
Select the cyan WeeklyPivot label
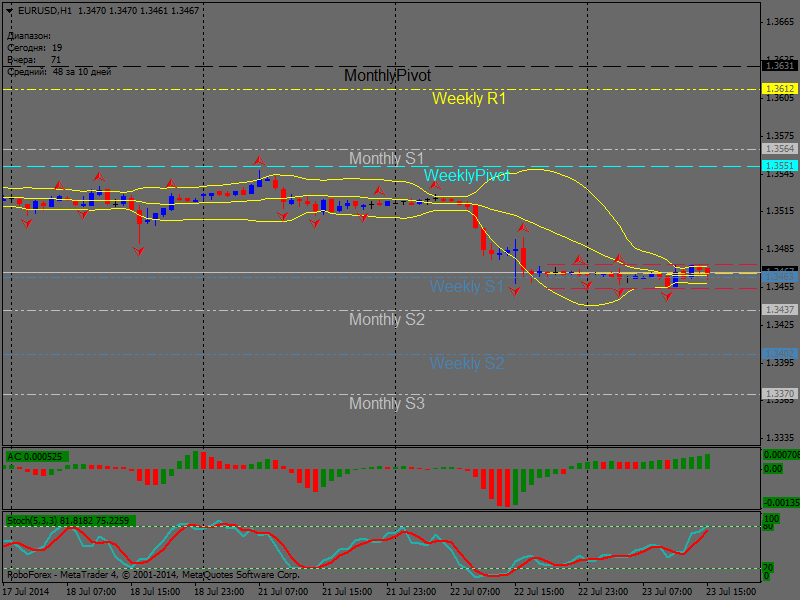(x=466, y=176)
